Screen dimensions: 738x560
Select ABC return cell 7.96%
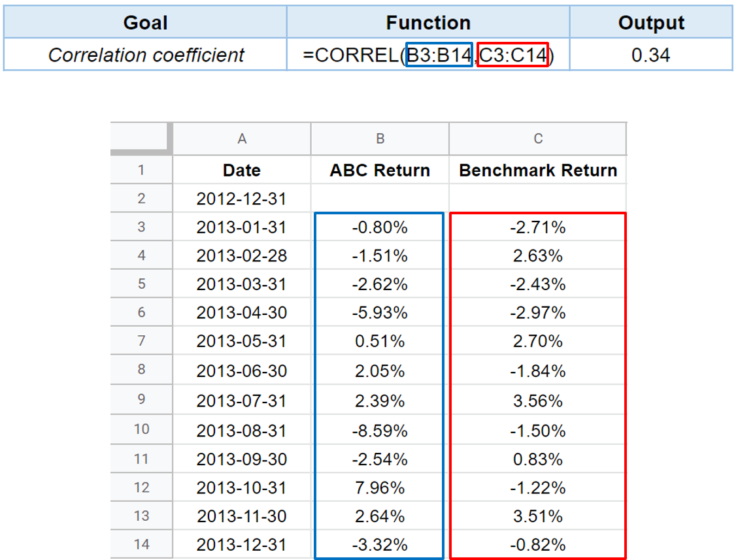point(380,488)
